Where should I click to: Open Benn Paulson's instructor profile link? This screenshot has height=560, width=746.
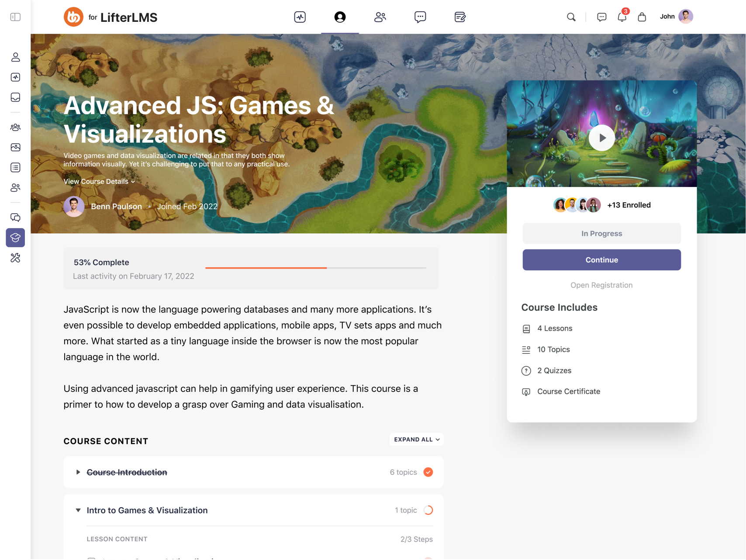pos(116,207)
